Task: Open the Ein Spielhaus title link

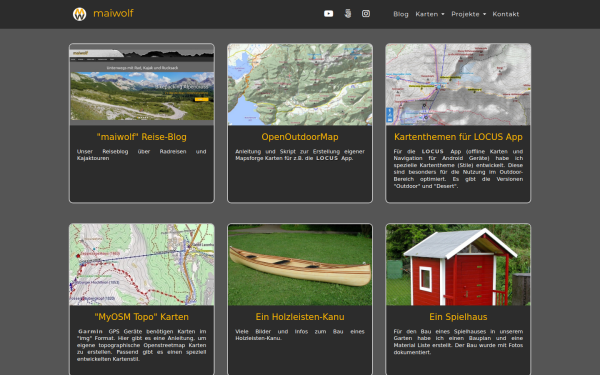Action: [458, 317]
